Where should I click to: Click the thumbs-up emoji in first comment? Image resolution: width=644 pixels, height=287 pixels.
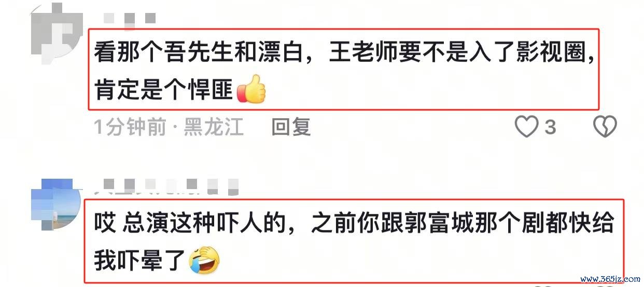click(x=251, y=89)
